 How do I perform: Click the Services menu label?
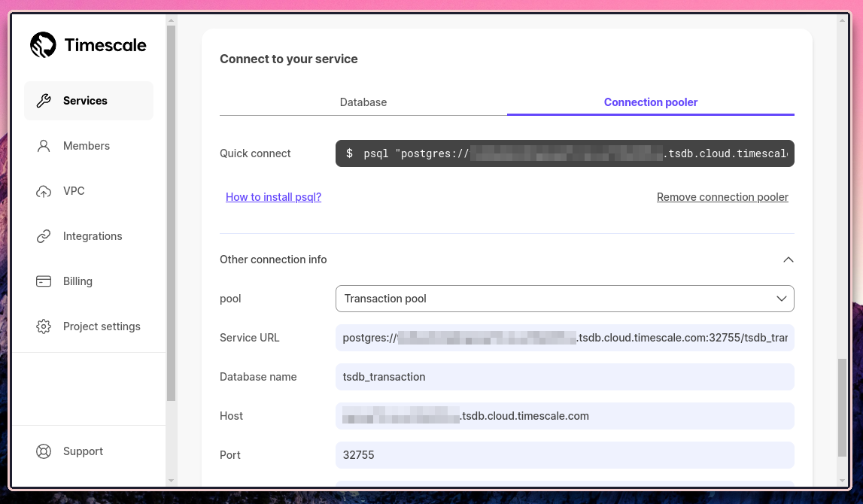(x=85, y=101)
